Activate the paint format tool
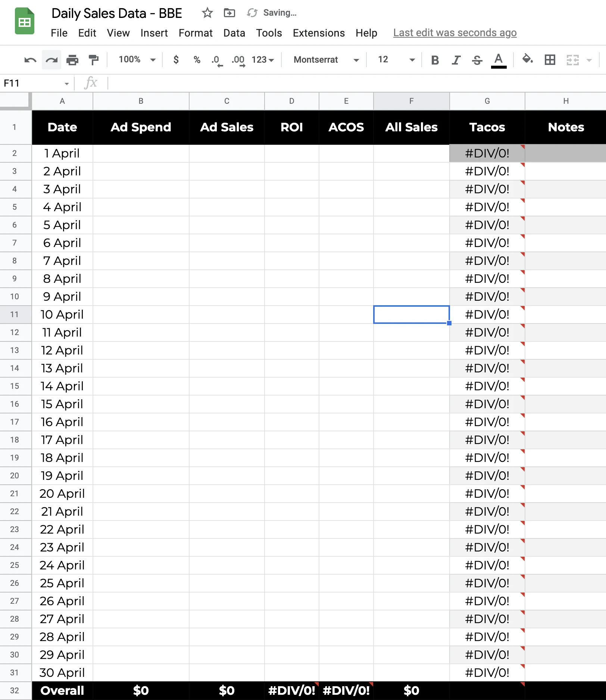 pyautogui.click(x=94, y=60)
